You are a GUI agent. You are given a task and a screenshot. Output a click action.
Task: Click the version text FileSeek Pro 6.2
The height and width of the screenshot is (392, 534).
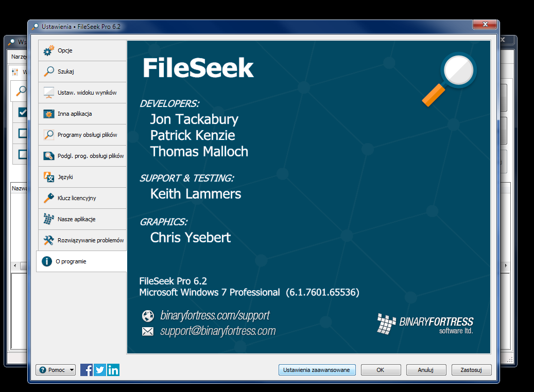click(x=173, y=281)
